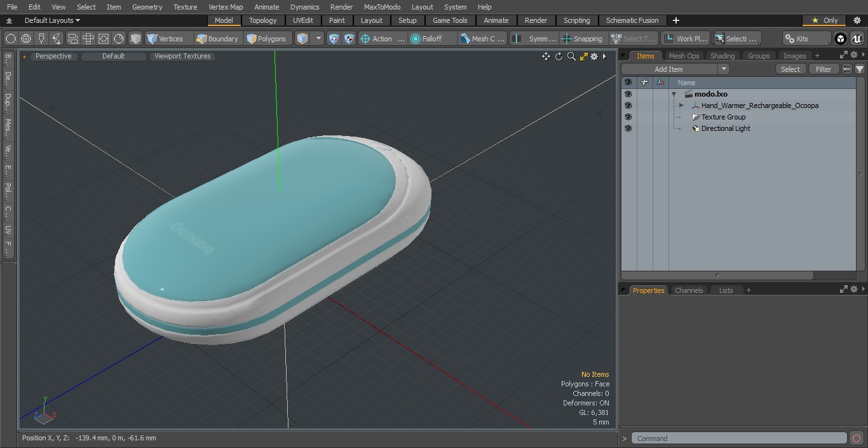This screenshot has width=868, height=448.
Task: Click the list options icon beside Filter
Action: coord(847,69)
